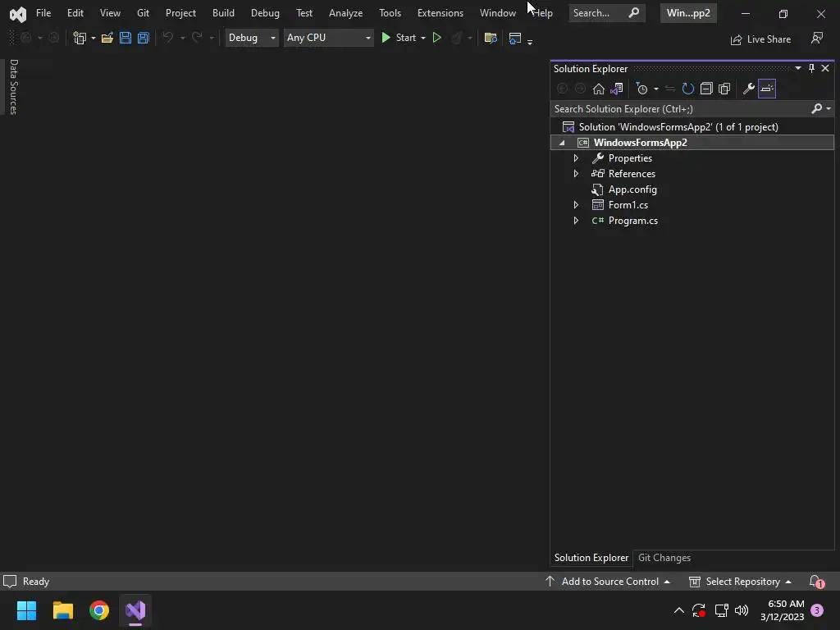Toggle the Solution Explorer auto-hide pin
The height and width of the screenshot is (630, 840).
pyautogui.click(x=811, y=68)
